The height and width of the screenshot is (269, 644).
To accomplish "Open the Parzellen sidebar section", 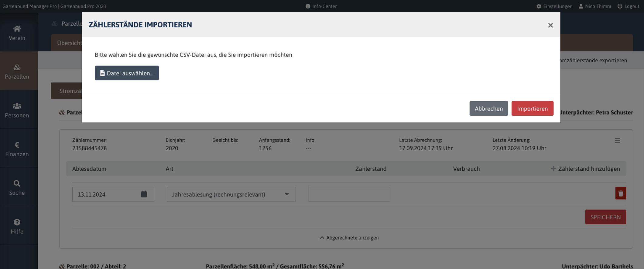I will [x=17, y=72].
